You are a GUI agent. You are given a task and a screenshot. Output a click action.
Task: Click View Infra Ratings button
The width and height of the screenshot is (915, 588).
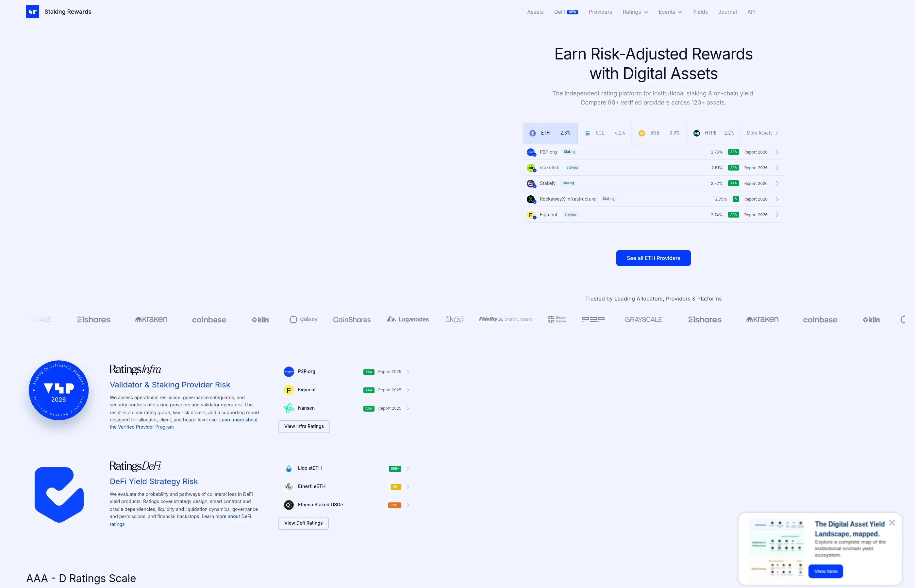[x=304, y=427]
